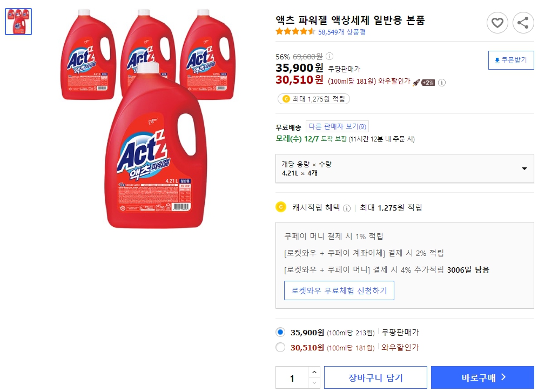538x392 pixels.
Task: Select the product thumbnail image
Action: point(18,21)
